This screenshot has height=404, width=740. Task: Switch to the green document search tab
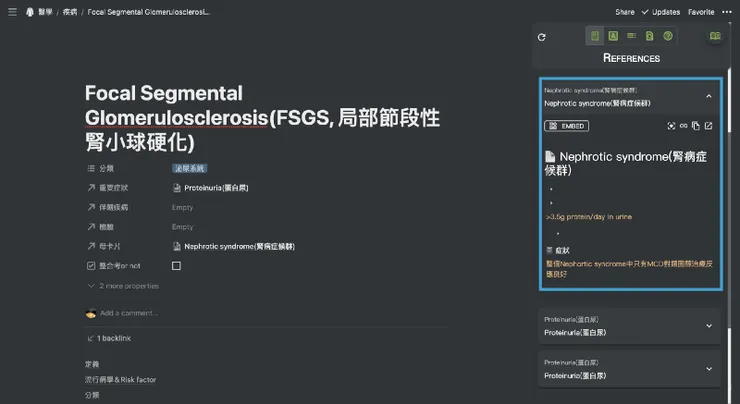coord(649,36)
